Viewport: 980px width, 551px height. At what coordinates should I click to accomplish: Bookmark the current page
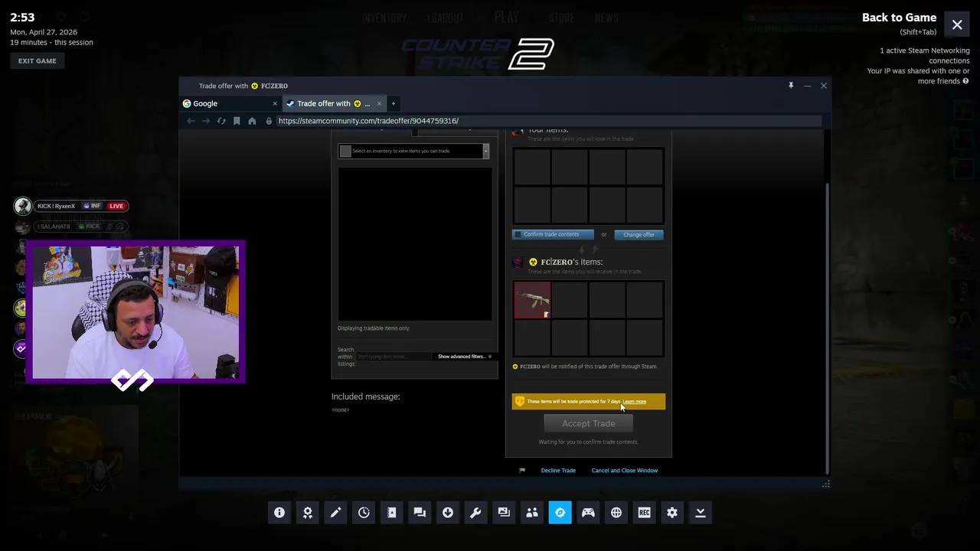[237, 121]
